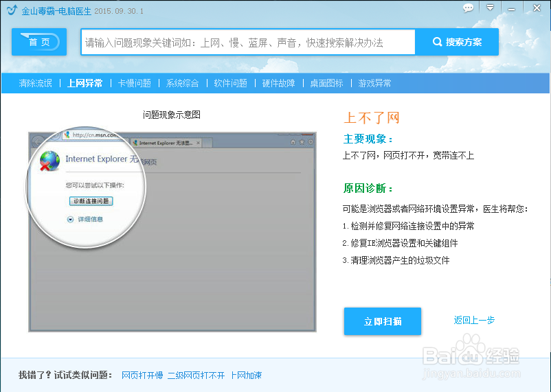Viewport: 551px width, 392px height.
Task: Click 诊断连接问题 button in illustration
Action: 91,201
